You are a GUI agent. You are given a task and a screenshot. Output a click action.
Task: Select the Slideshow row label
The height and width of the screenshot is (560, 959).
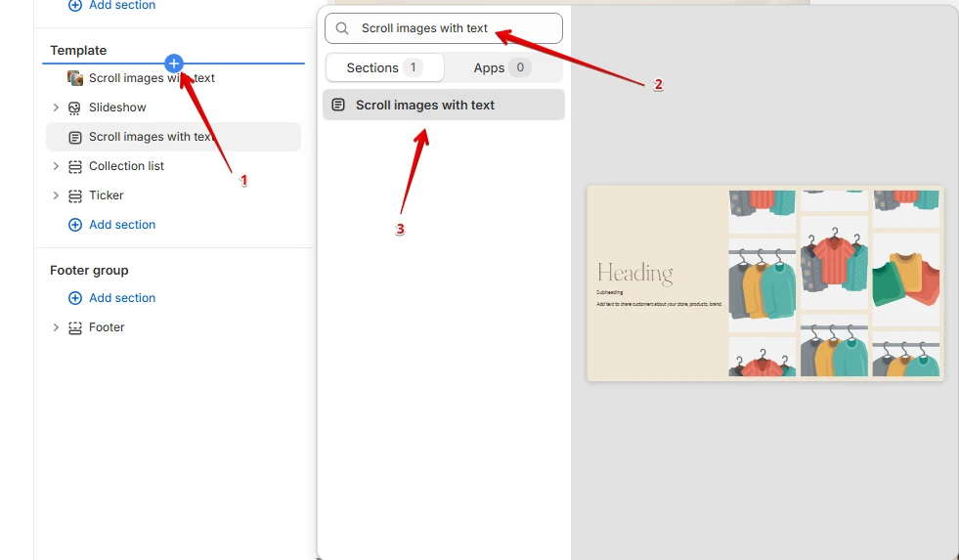pos(117,108)
